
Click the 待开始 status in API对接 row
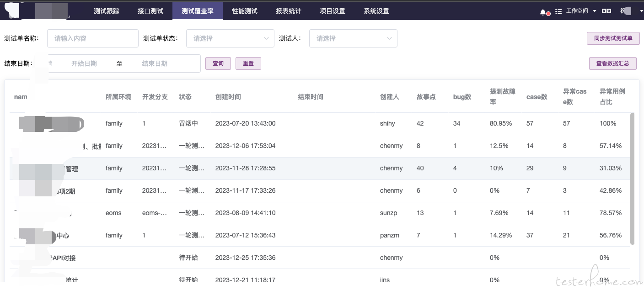[188, 258]
